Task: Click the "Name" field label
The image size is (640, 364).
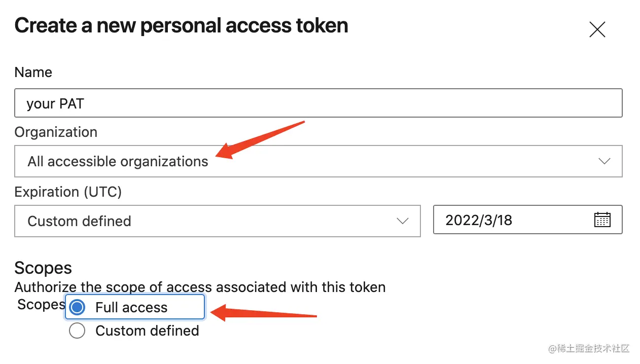Action: (33, 72)
